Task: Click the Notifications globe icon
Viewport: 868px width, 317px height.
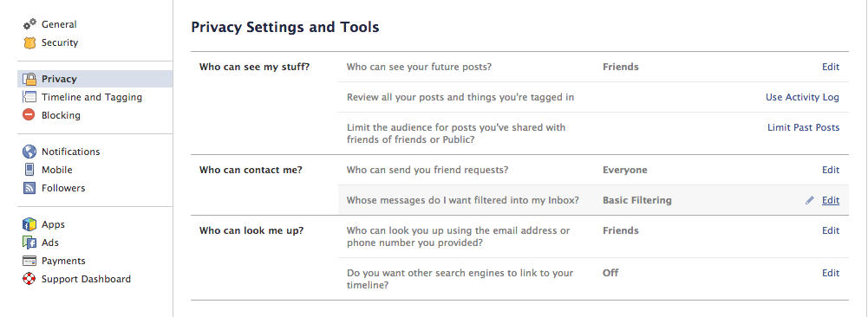Action: tap(29, 152)
